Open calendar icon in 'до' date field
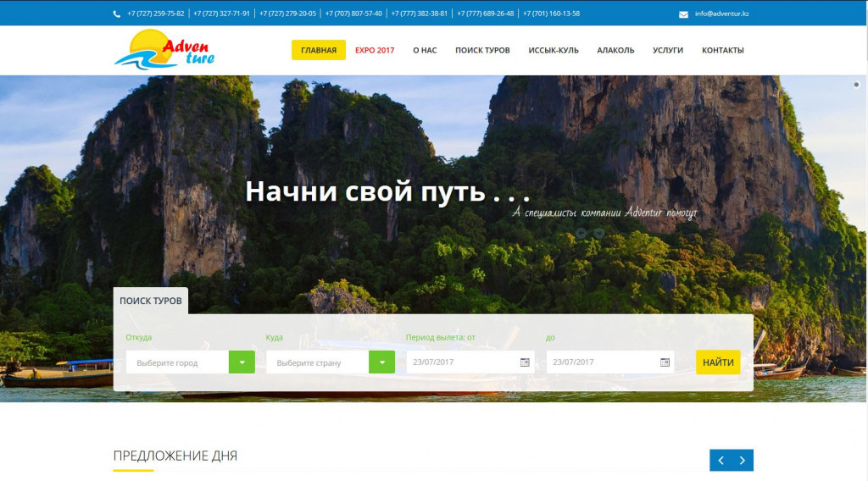The height and width of the screenshot is (481, 868). (665, 362)
